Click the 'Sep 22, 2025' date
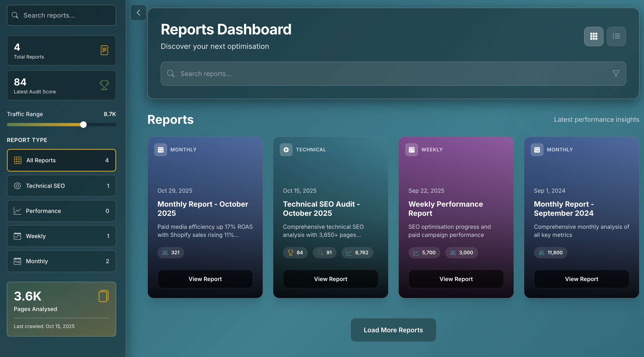 426,190
